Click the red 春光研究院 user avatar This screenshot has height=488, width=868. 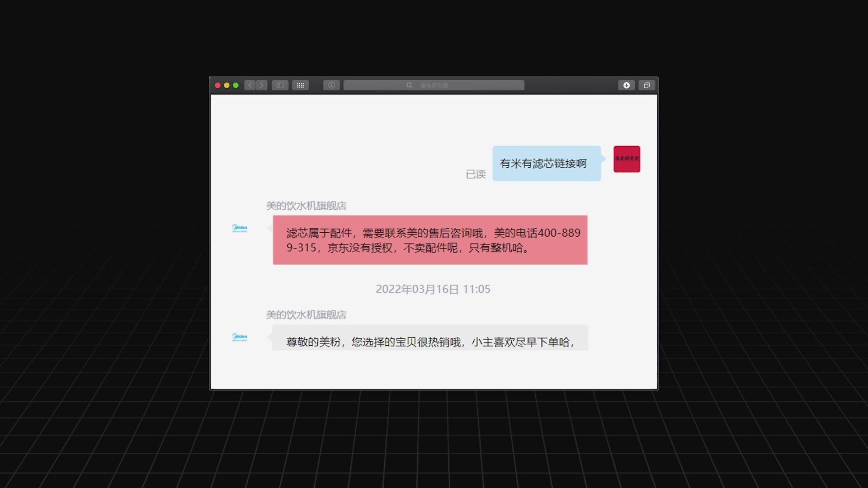click(627, 159)
